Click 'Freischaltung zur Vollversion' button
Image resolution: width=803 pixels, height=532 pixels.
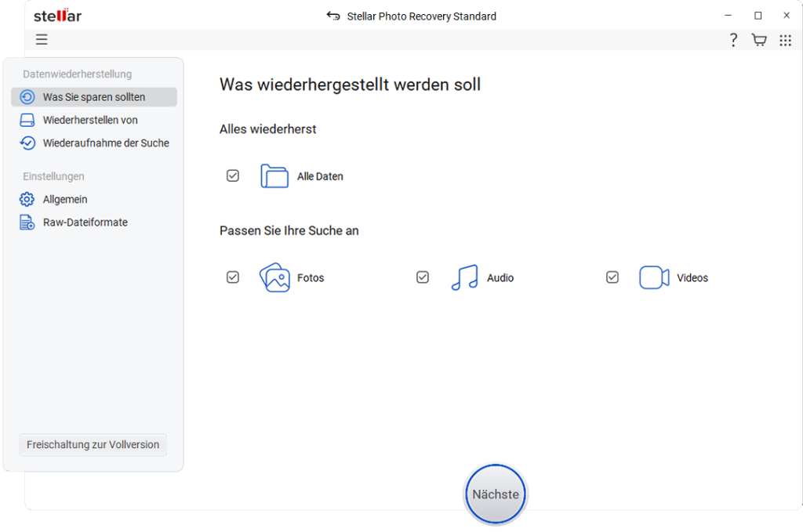[93, 444]
